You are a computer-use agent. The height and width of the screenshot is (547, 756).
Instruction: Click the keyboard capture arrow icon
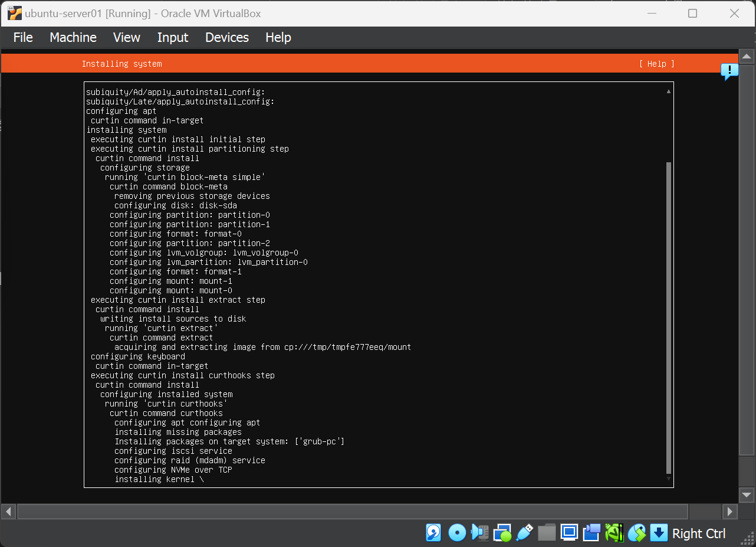[x=659, y=533]
